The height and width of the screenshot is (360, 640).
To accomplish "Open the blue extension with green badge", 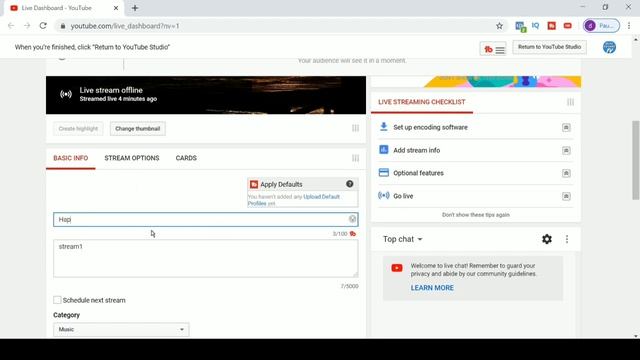I will click(x=520, y=26).
